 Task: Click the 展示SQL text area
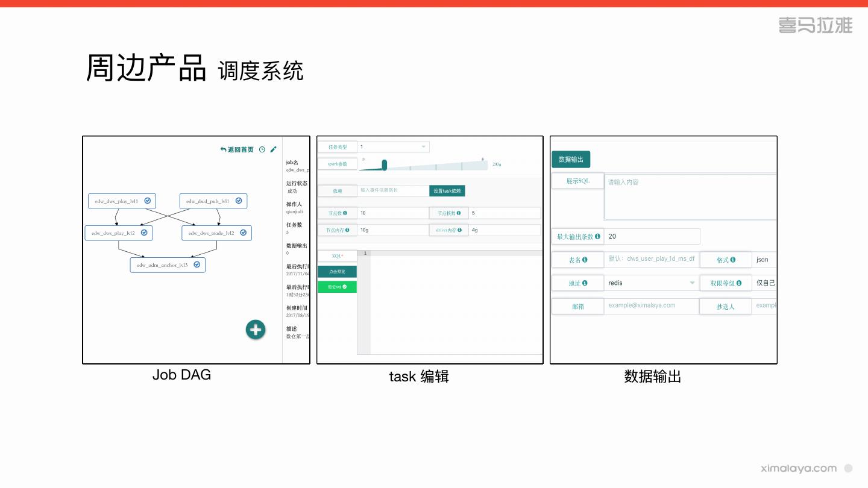click(690, 197)
